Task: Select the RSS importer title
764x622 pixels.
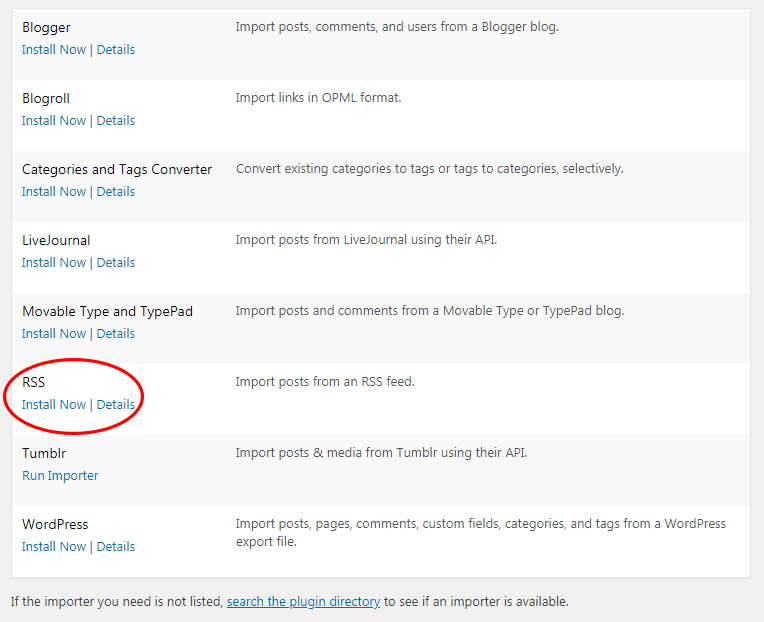Action: click(x=34, y=382)
